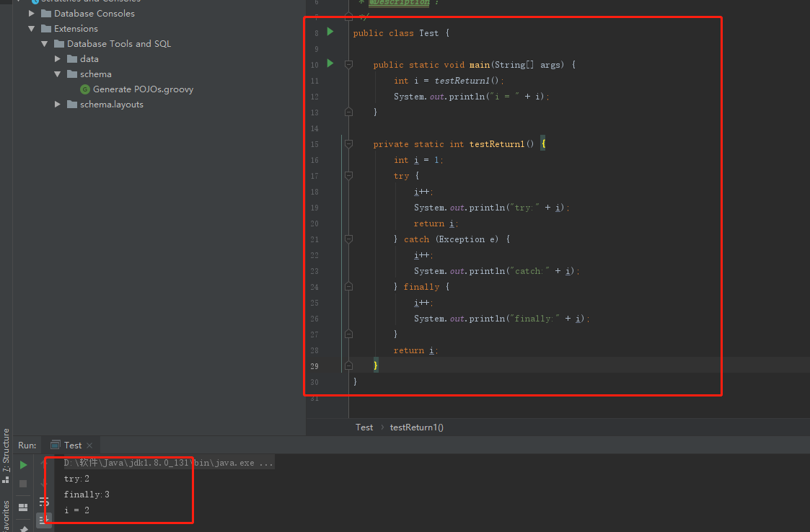This screenshot has width=810, height=532.
Task: Click the 'try:2' console output line
Action: coord(76,479)
